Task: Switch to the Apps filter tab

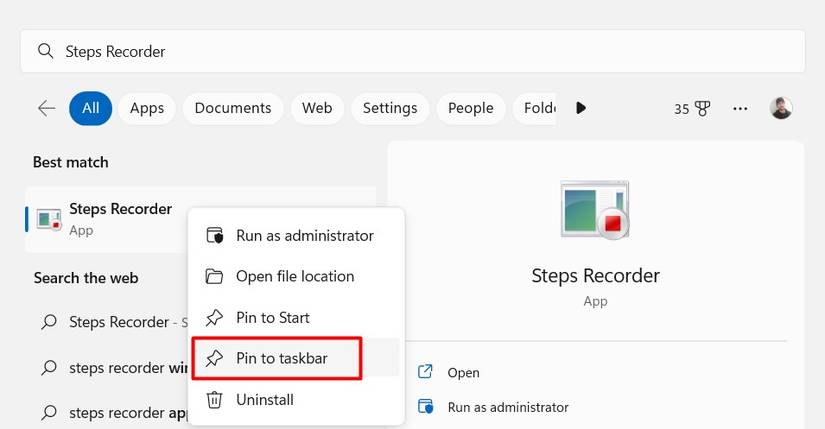Action: coord(147,108)
